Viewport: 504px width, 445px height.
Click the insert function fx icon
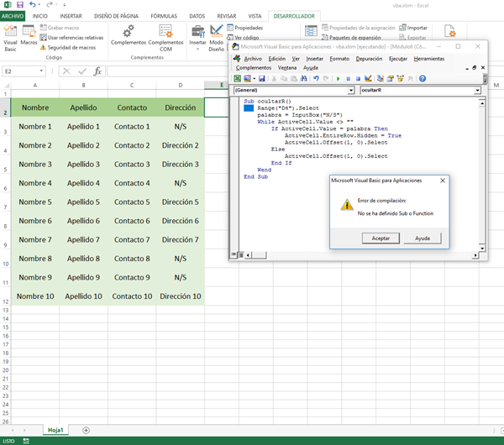[x=97, y=71]
